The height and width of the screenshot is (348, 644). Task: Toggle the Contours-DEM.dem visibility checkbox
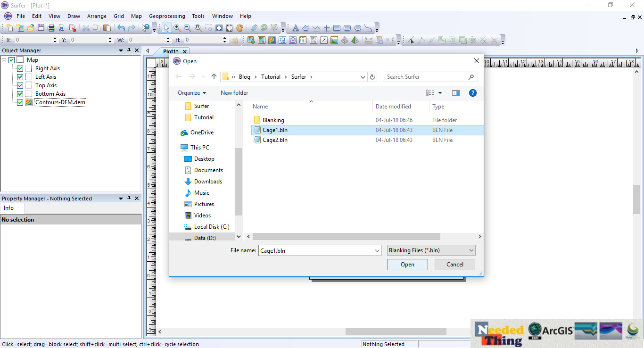[20, 102]
